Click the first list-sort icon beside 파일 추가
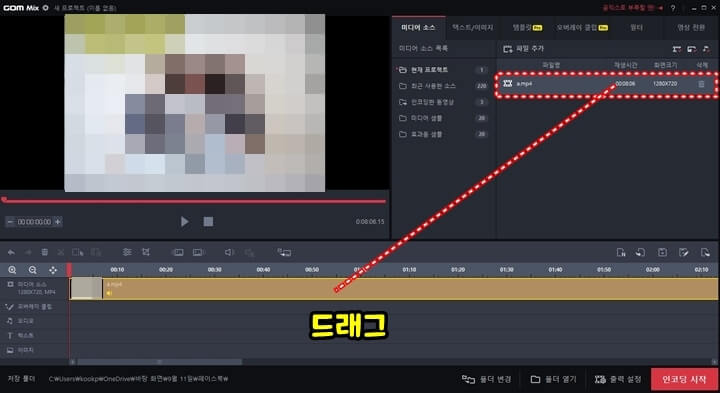Image resolution: width=720 pixels, height=393 pixels. [676, 49]
